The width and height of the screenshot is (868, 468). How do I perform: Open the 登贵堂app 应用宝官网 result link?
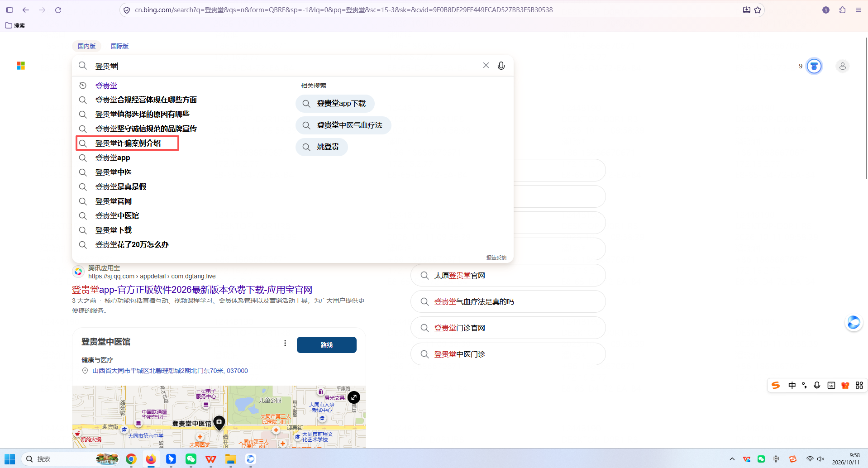click(x=192, y=290)
